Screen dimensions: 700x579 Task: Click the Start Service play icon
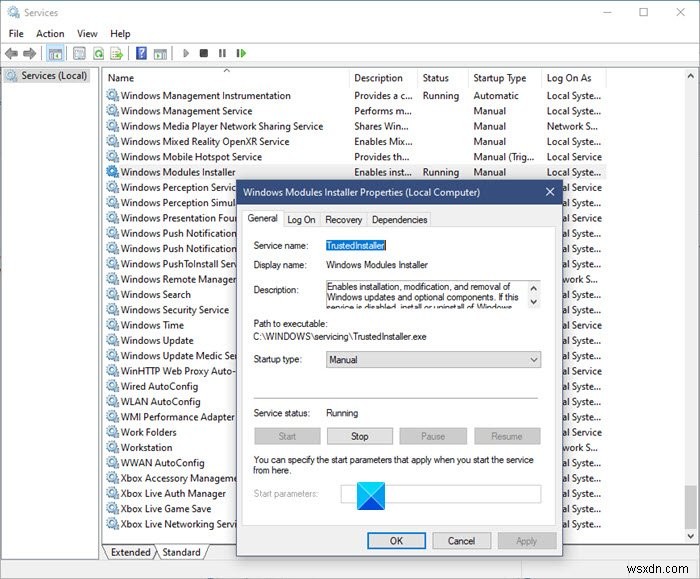pyautogui.click(x=186, y=54)
